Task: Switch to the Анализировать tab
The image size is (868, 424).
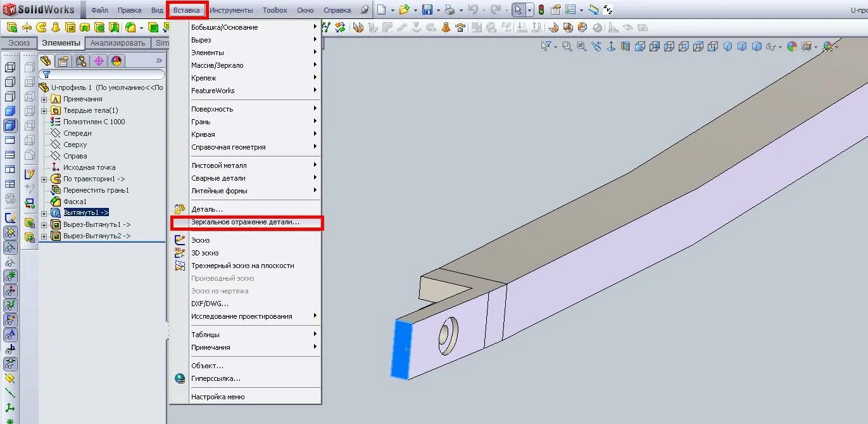Action: click(x=118, y=43)
